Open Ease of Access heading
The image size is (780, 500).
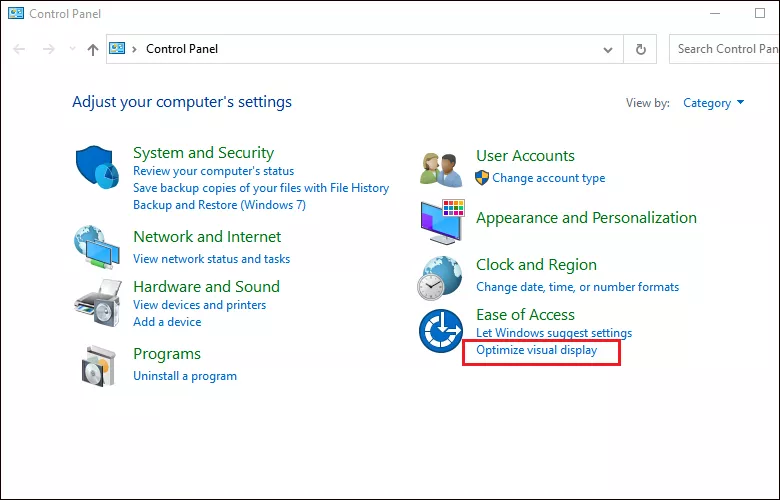pyautogui.click(x=525, y=314)
